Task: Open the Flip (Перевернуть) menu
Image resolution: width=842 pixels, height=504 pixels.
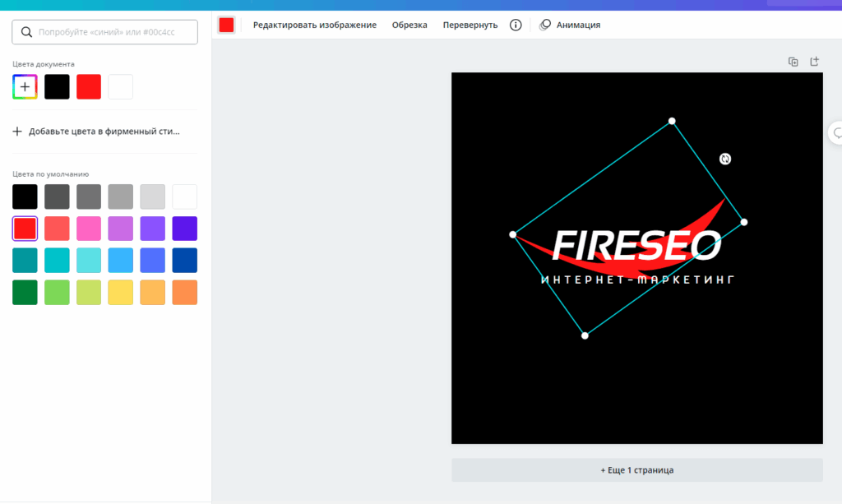Action: tap(470, 25)
